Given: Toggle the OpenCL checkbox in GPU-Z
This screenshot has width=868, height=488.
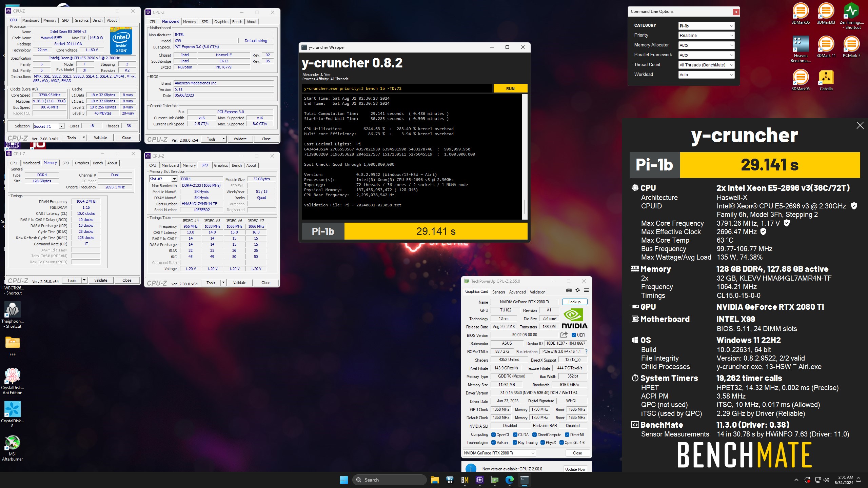Looking at the screenshot, I should point(494,435).
